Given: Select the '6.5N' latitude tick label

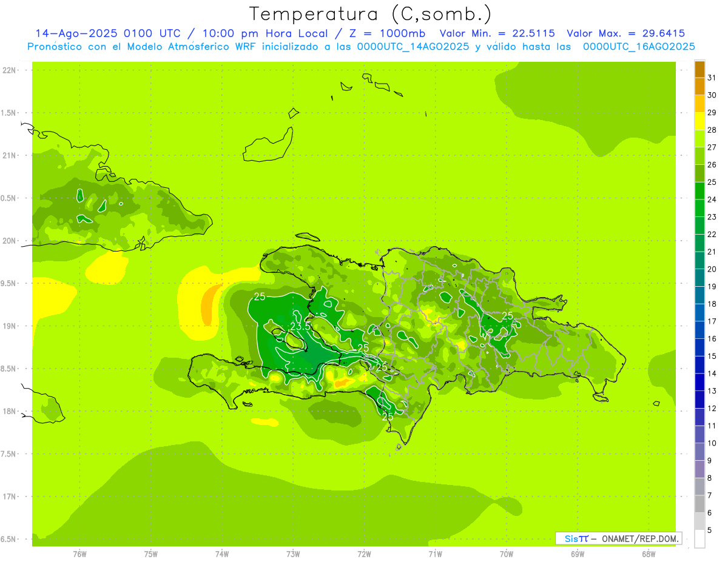Looking at the screenshot, I should coord(8,539).
